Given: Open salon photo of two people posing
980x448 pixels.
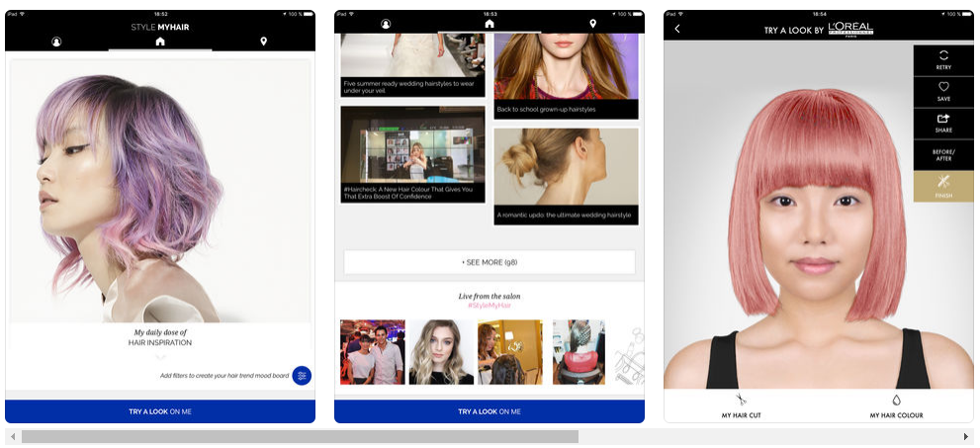Looking at the screenshot, I should 373,352.
